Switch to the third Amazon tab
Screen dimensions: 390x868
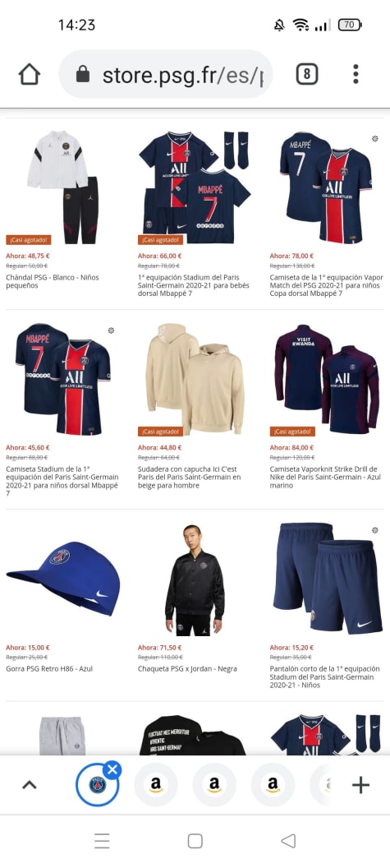click(x=273, y=784)
